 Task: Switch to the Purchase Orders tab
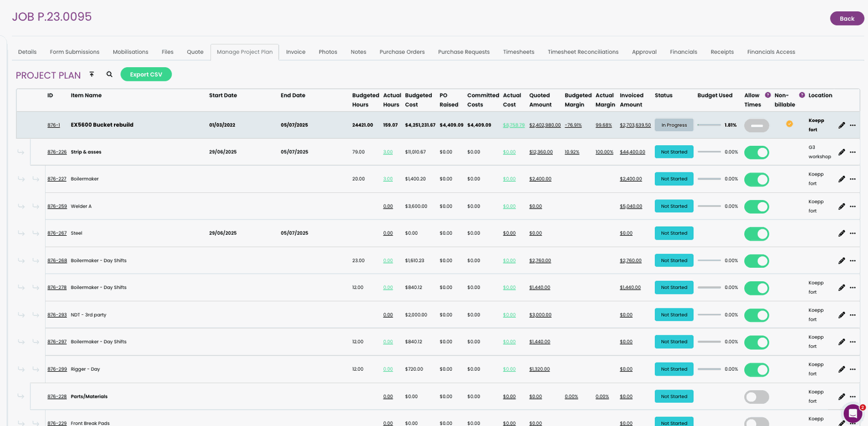(x=402, y=52)
